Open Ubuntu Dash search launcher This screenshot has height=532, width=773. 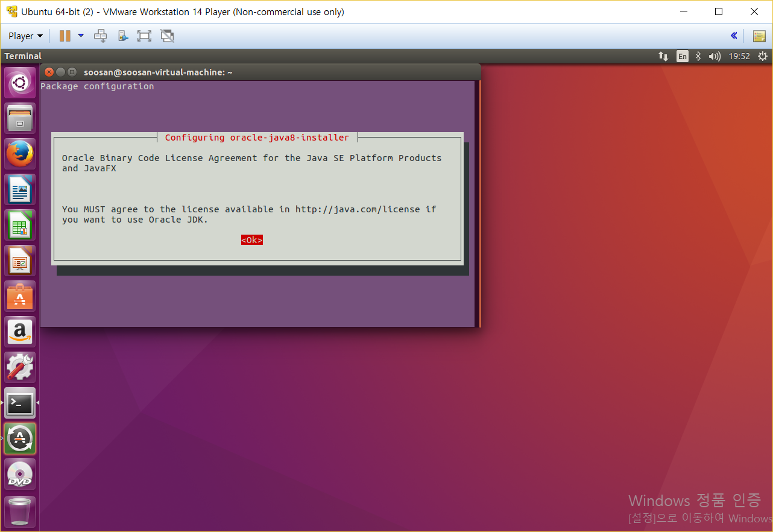[x=20, y=83]
